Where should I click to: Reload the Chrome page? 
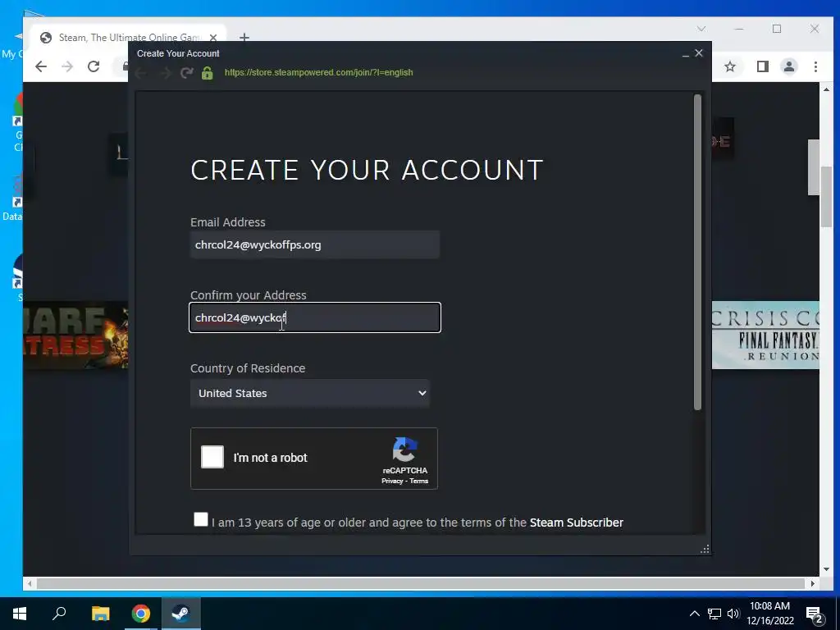click(x=94, y=66)
